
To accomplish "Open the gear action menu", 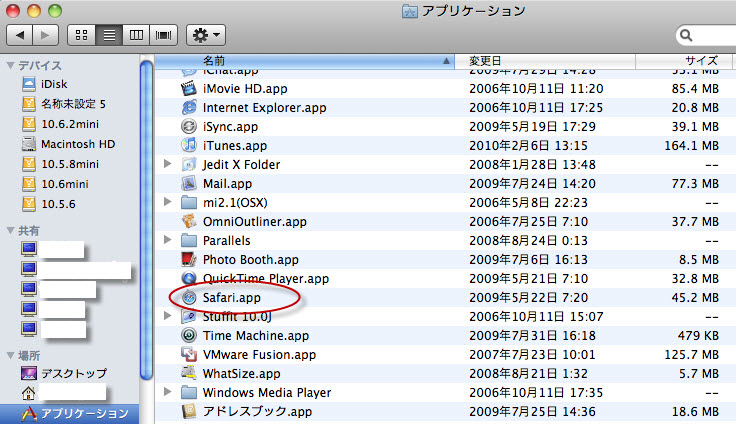I will coord(206,35).
